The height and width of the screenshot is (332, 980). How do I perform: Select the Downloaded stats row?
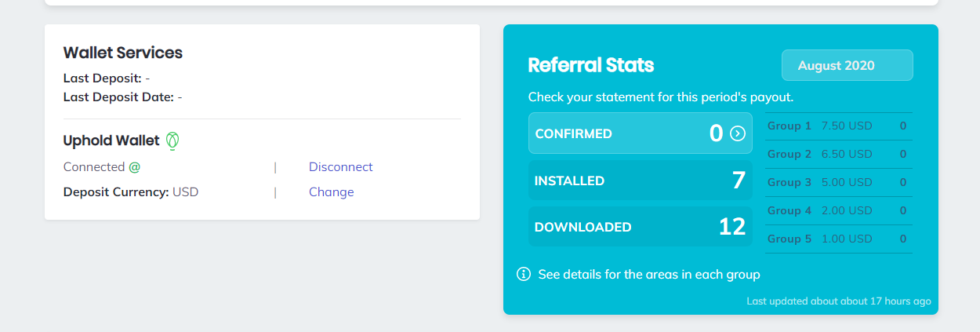tap(640, 227)
